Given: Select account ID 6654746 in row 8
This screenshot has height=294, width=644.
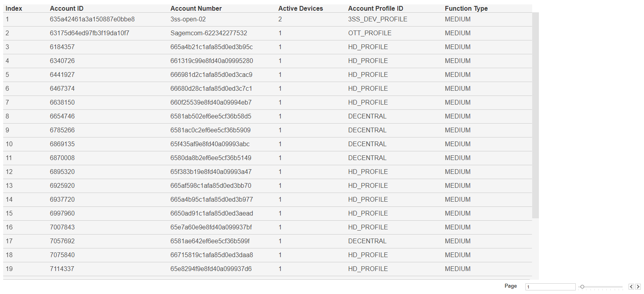Looking at the screenshot, I should 62,116.
